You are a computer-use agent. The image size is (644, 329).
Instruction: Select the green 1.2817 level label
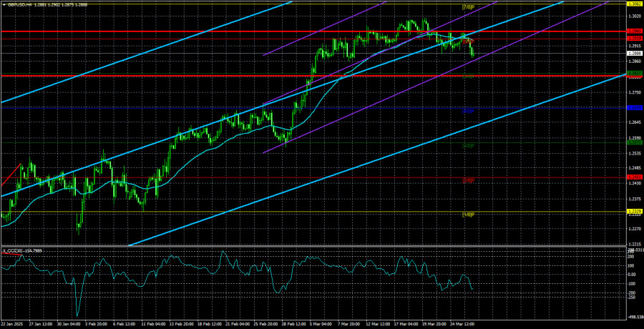(633, 73)
